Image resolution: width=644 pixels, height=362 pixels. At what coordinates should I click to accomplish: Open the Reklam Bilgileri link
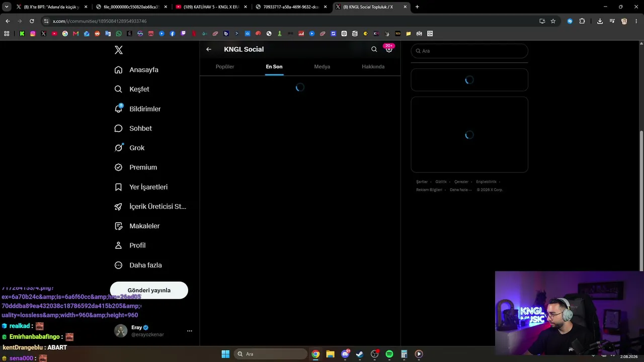(429, 190)
